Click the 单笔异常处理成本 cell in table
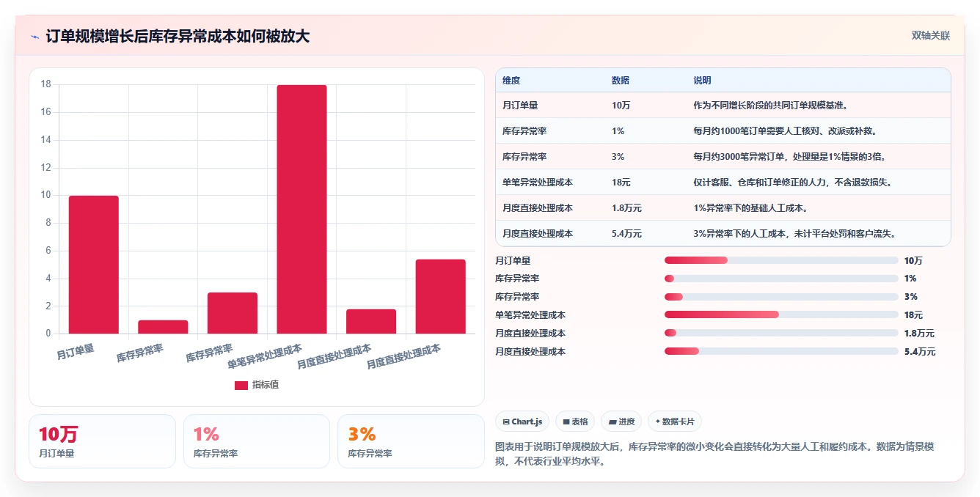980x497 pixels. [538, 183]
